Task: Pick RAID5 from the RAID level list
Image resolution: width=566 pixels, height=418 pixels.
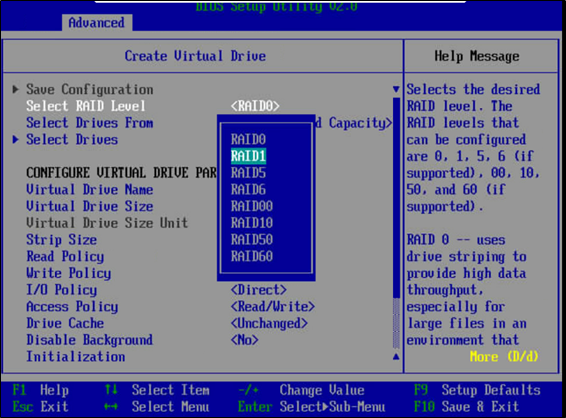Action: coord(248,173)
